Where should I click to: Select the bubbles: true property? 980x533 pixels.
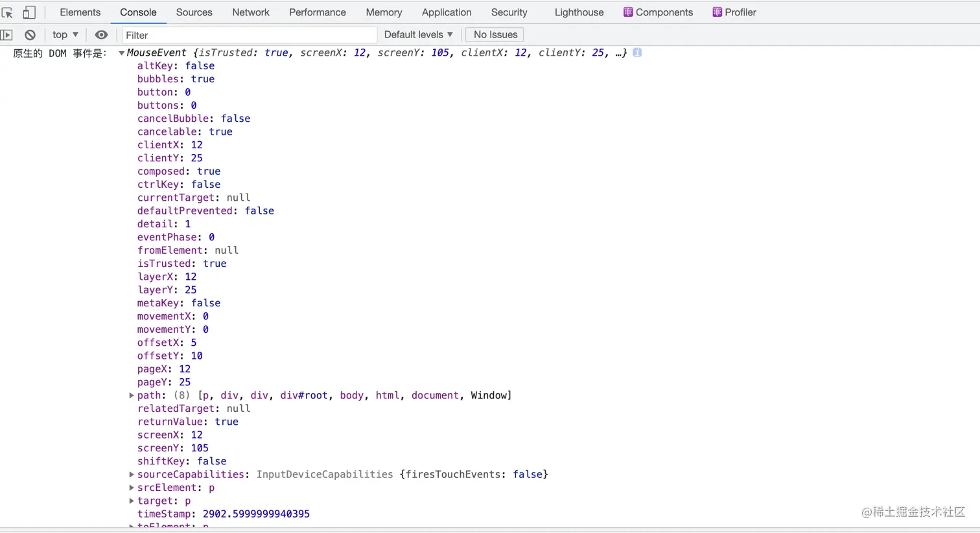[x=176, y=79]
